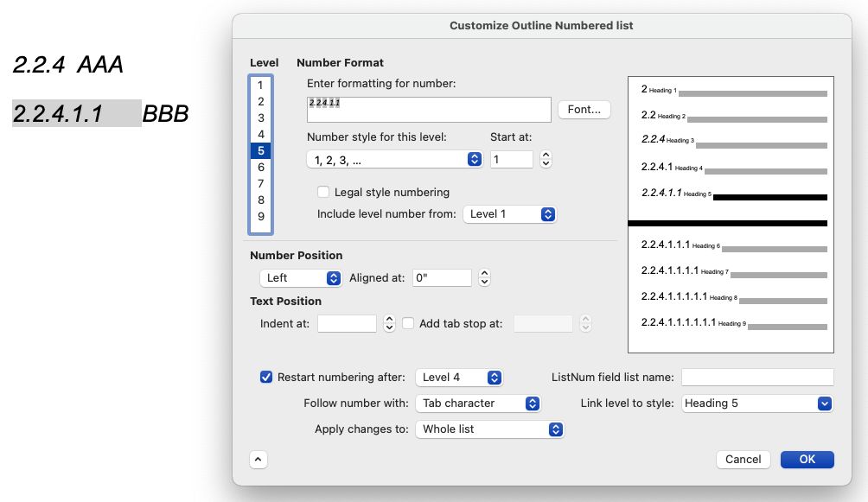Screen dimensions: 868x502
Task: Select level 2 in the Level list
Action: (261, 101)
